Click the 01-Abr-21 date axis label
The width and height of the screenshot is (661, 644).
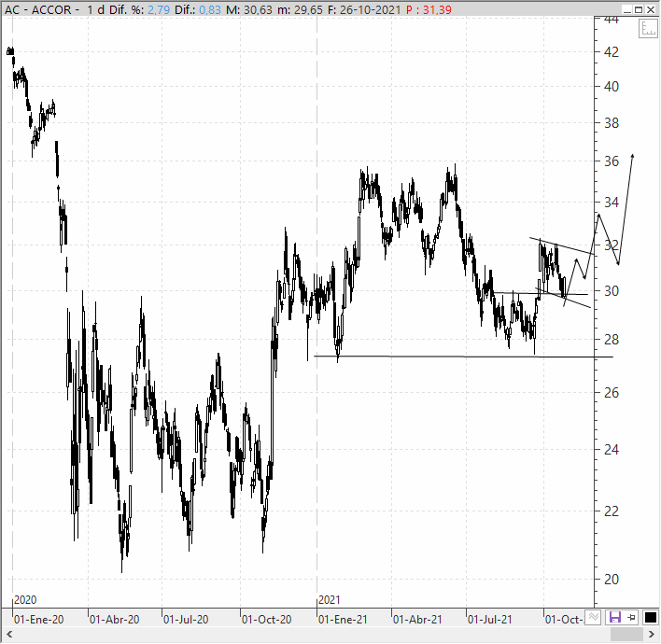tap(417, 620)
